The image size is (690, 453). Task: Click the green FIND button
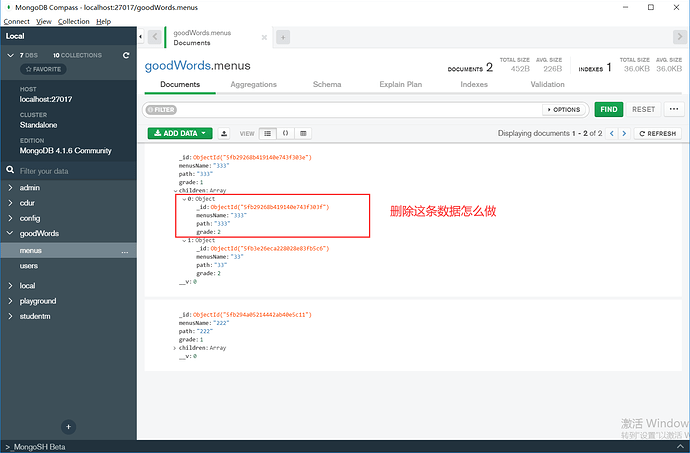607,109
